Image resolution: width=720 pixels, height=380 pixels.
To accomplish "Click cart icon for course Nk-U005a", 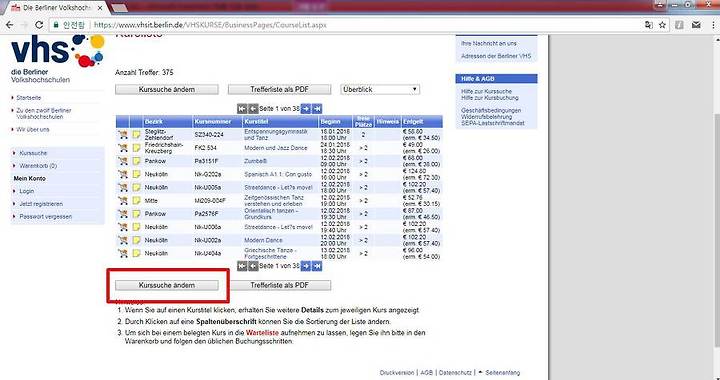I will click(123, 187).
